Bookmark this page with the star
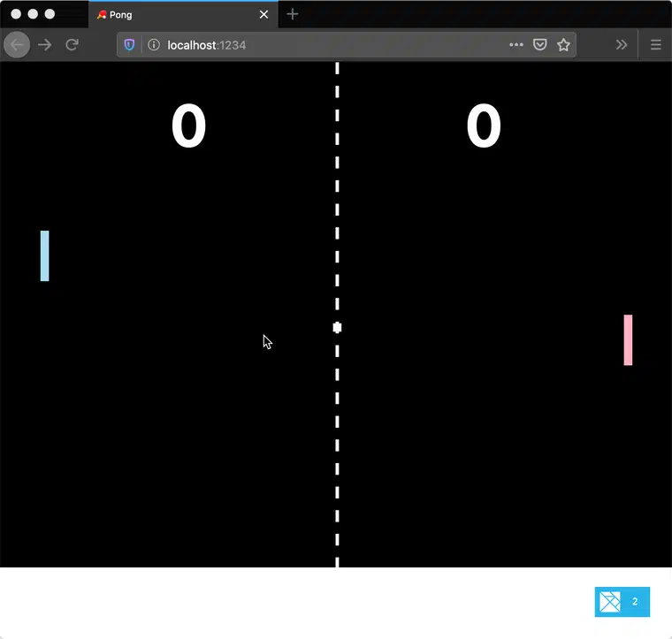This screenshot has width=672, height=639. (x=563, y=45)
